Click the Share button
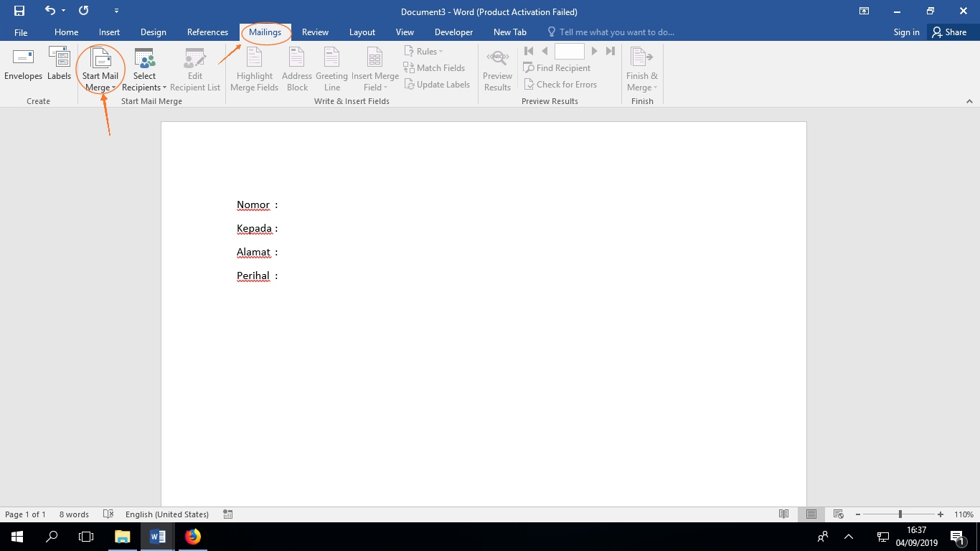The height and width of the screenshot is (551, 980). (x=949, y=32)
